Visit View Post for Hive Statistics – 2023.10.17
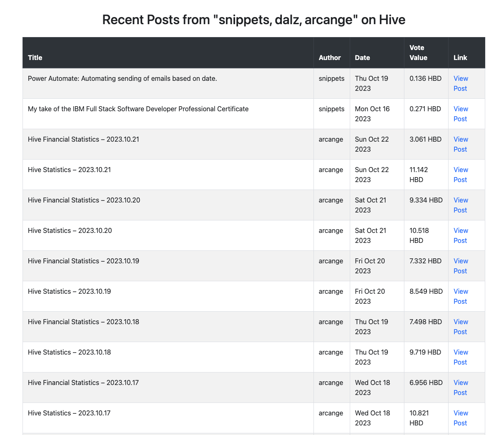The width and height of the screenshot is (504, 435). coord(461,418)
